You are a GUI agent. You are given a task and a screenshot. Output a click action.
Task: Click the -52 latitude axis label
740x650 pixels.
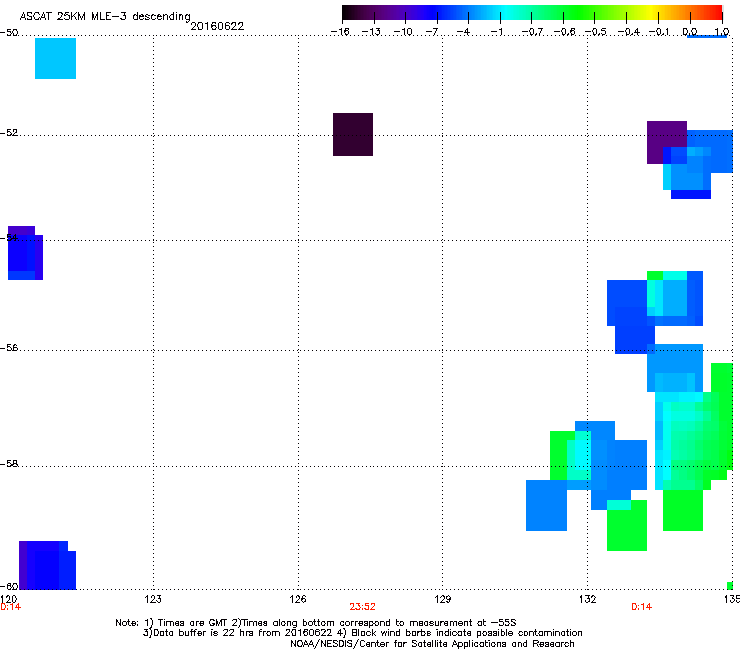point(9,133)
